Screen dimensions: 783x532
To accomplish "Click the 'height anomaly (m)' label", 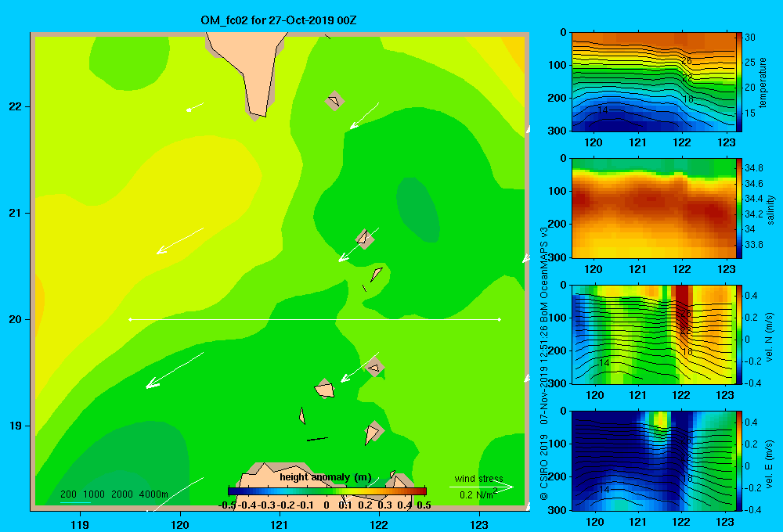I will coord(326,477).
